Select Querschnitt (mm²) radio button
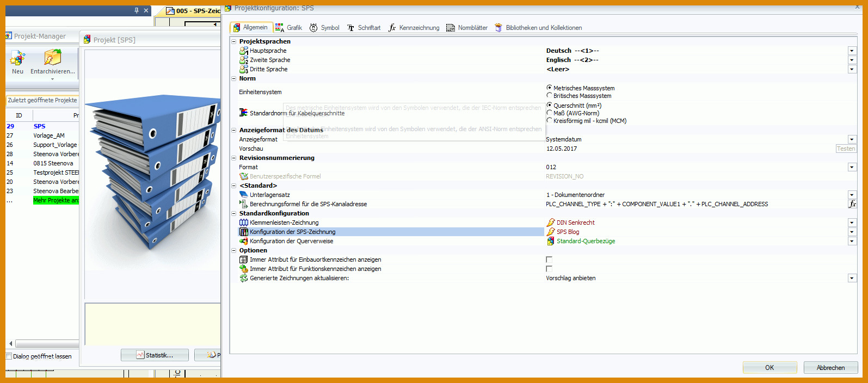This screenshot has height=383, width=868. click(549, 105)
